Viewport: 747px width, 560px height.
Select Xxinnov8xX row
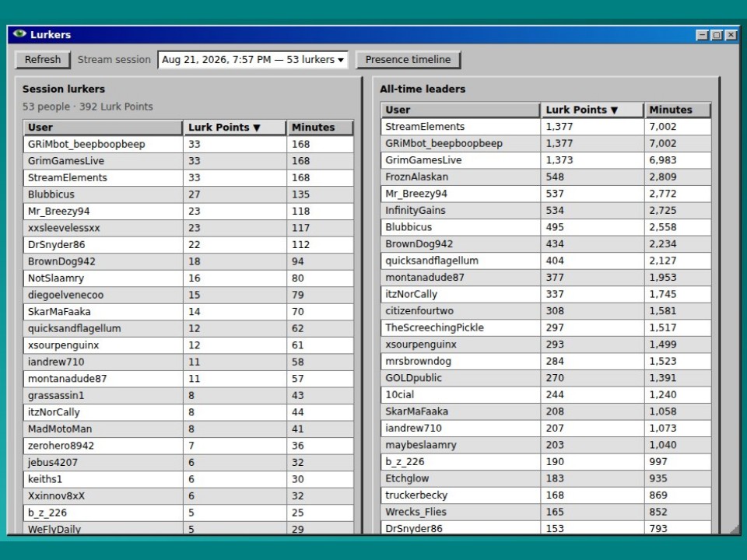188,495
